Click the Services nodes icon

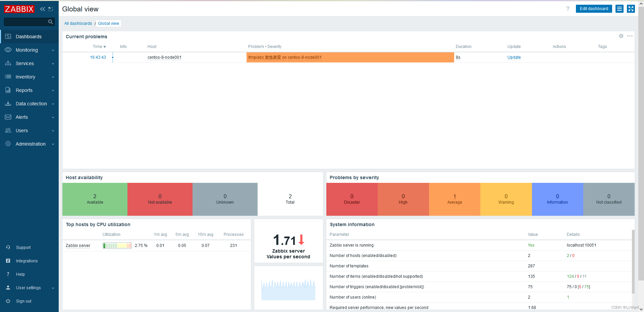pyautogui.click(x=8, y=63)
